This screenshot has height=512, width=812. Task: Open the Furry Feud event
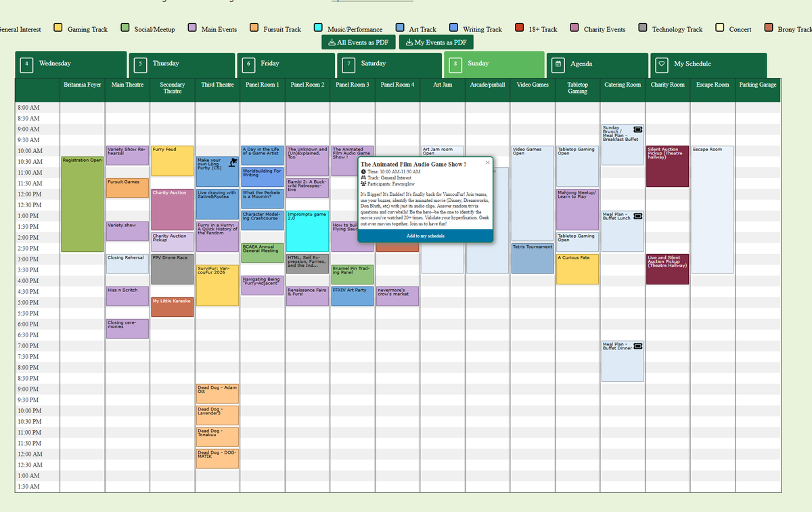coord(173,161)
